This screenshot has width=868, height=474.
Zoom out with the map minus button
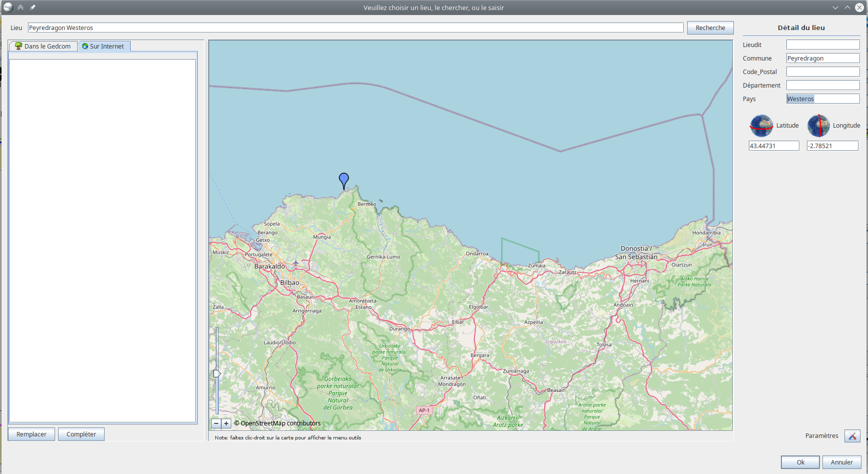(216, 423)
